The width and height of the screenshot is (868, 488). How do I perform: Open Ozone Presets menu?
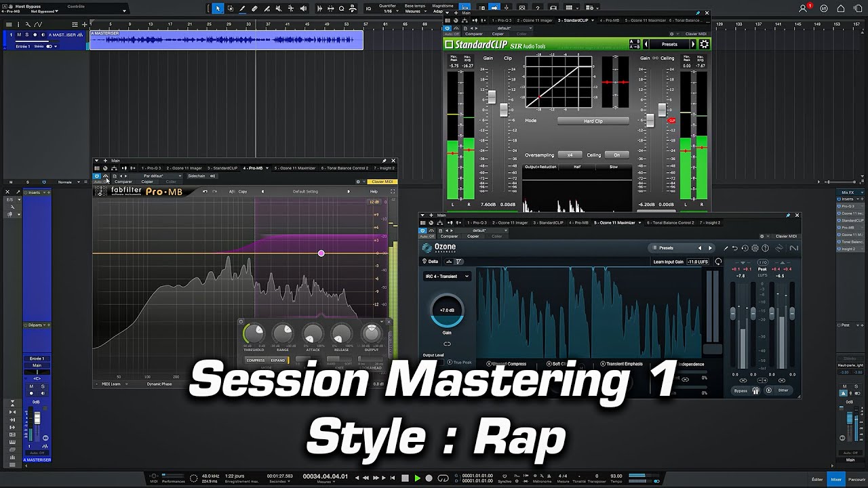pyautogui.click(x=666, y=248)
